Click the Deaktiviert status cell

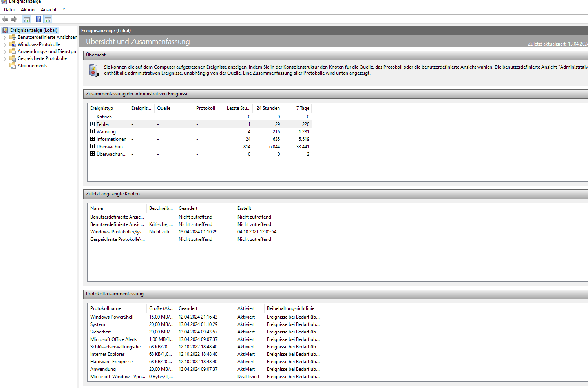point(248,377)
